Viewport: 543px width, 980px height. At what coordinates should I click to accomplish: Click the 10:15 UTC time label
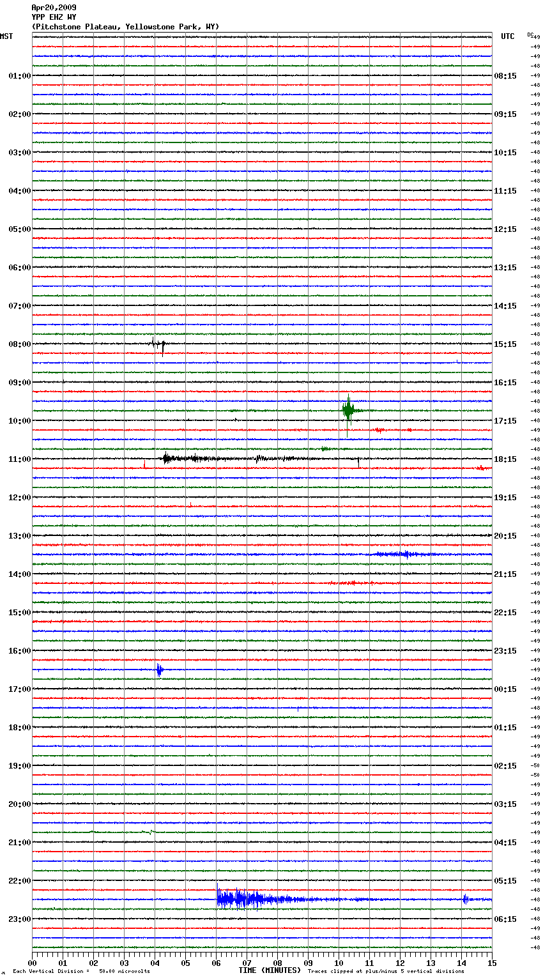coord(505,153)
